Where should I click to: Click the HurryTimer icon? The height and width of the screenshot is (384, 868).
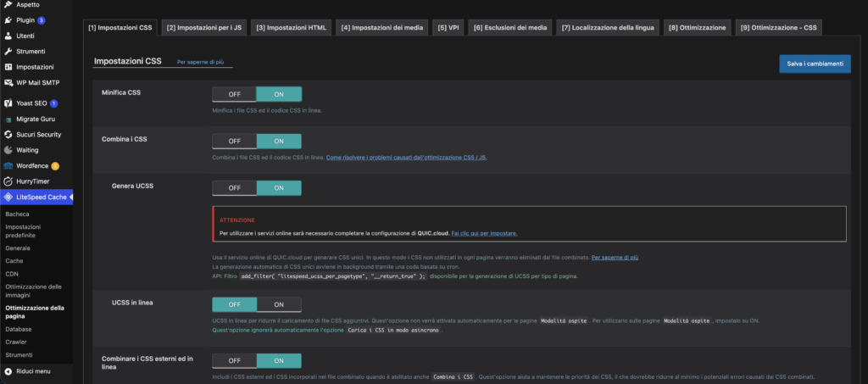click(x=8, y=181)
